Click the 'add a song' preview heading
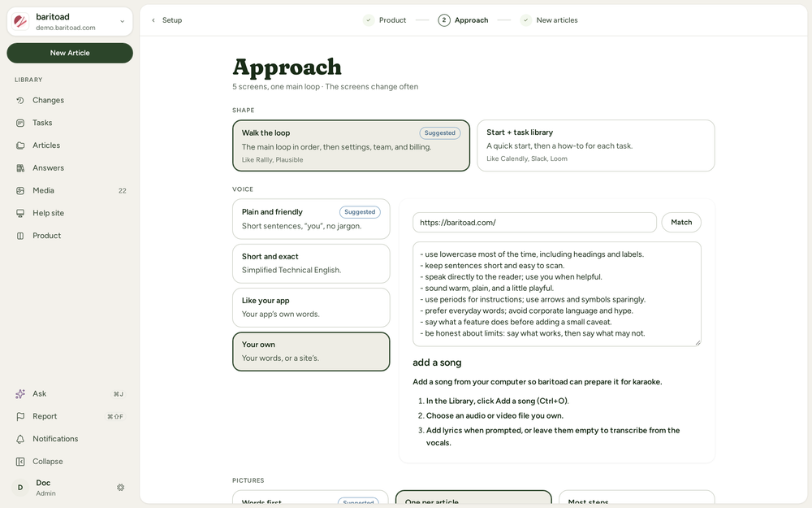The width and height of the screenshot is (812, 508). [437, 363]
